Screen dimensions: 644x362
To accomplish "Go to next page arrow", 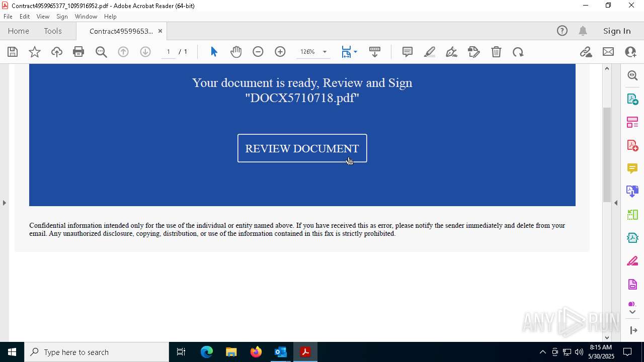I will click(x=145, y=52).
